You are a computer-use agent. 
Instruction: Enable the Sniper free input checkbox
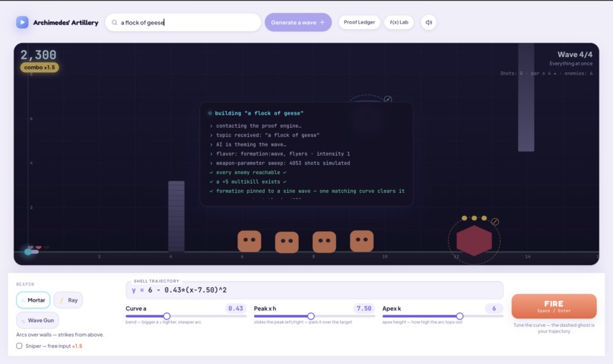(x=19, y=346)
